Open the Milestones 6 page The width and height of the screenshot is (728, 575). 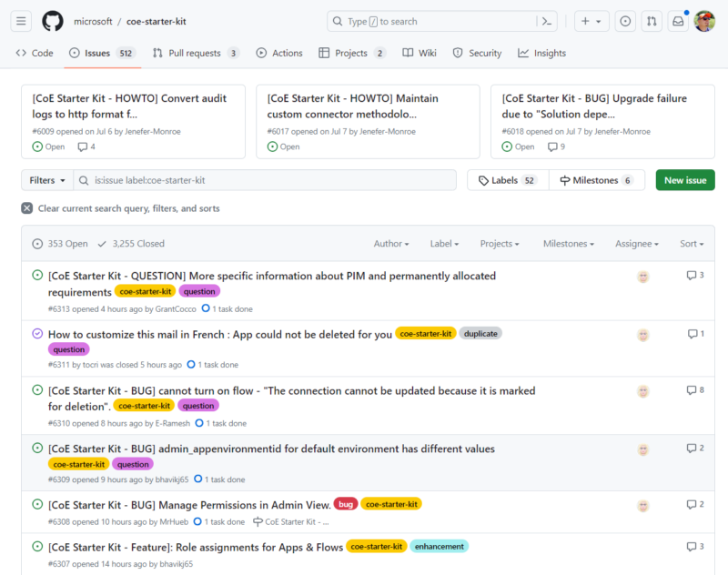click(597, 180)
